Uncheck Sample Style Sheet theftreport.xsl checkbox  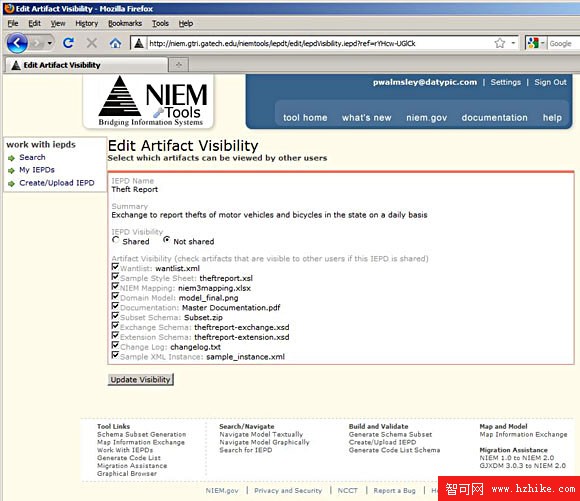click(115, 277)
